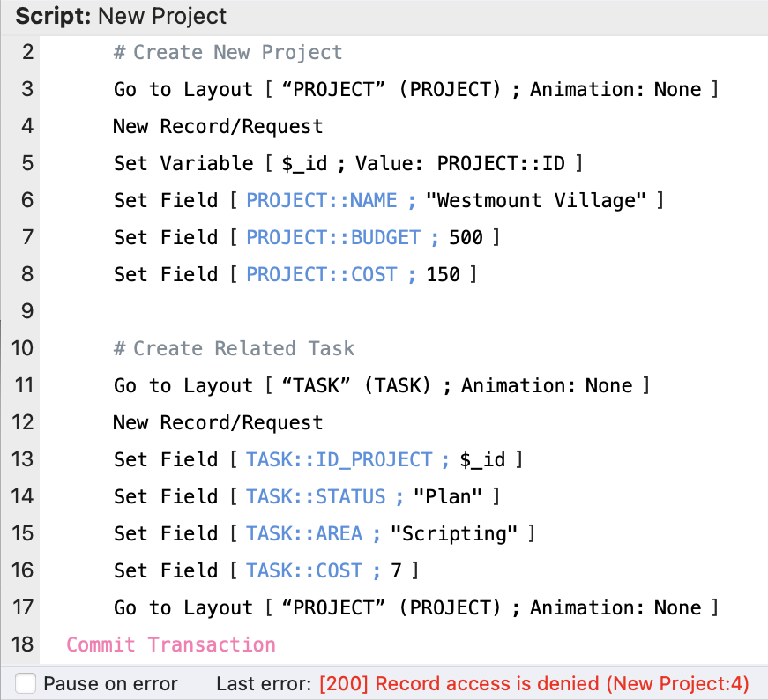Select the Set Variable $_id step
The width and height of the screenshot is (768, 700).
(347, 163)
